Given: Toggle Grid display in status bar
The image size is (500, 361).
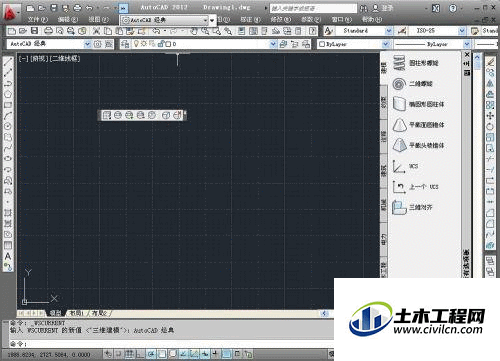Looking at the screenshot, I should click(130, 354).
